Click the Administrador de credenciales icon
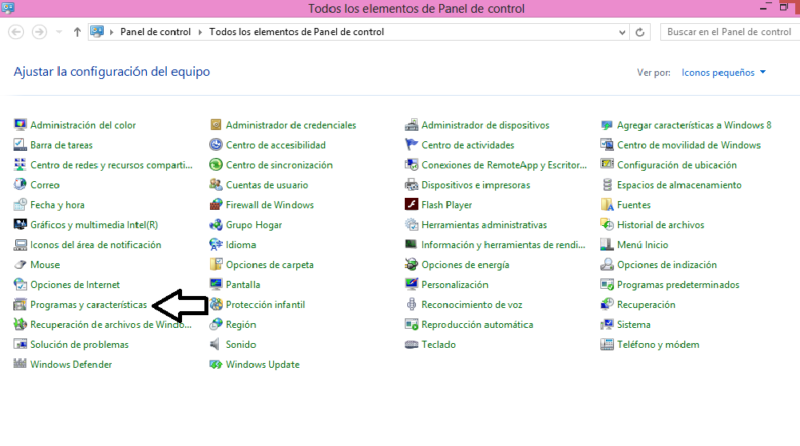Screen dimensions: 800x446 pos(216,125)
